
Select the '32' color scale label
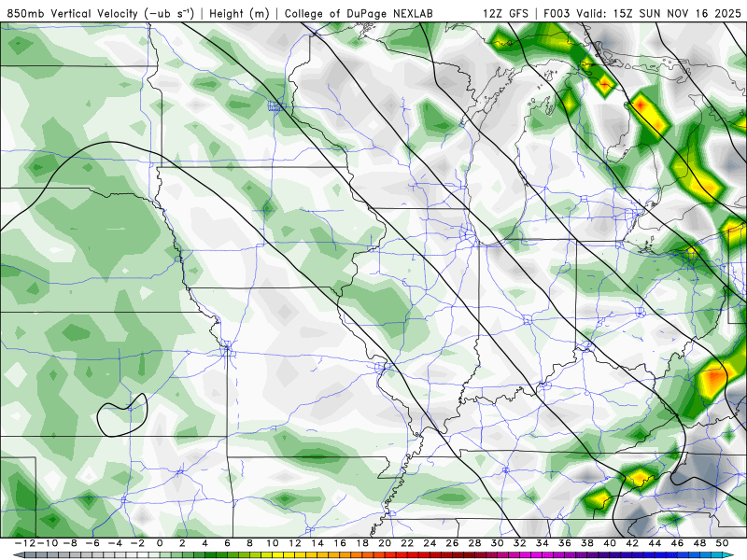pos(520,543)
